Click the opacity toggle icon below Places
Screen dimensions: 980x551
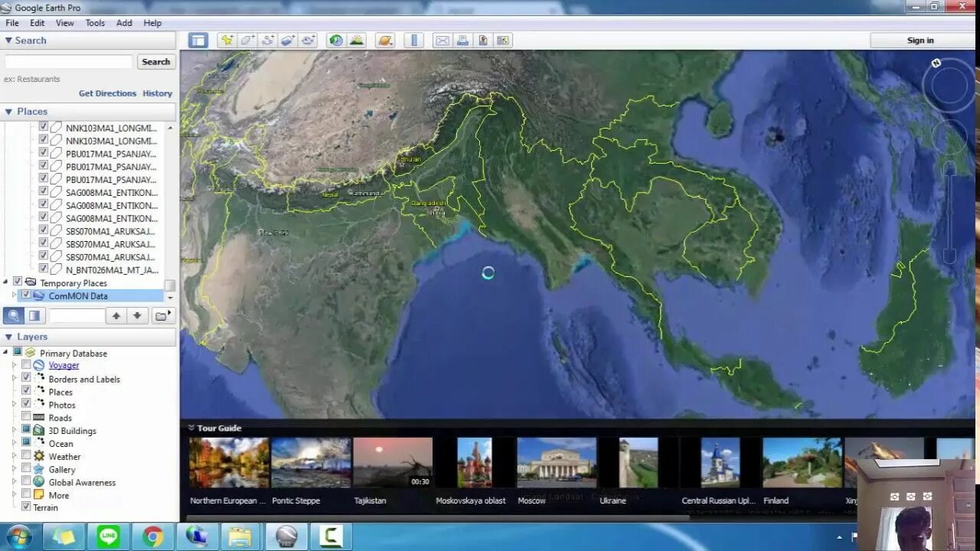(34, 315)
